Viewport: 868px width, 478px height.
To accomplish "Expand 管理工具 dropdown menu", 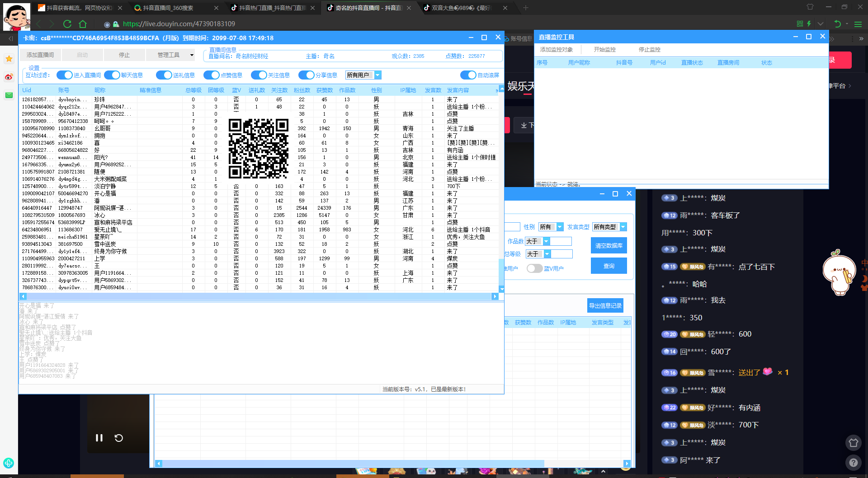I will 192,55.
